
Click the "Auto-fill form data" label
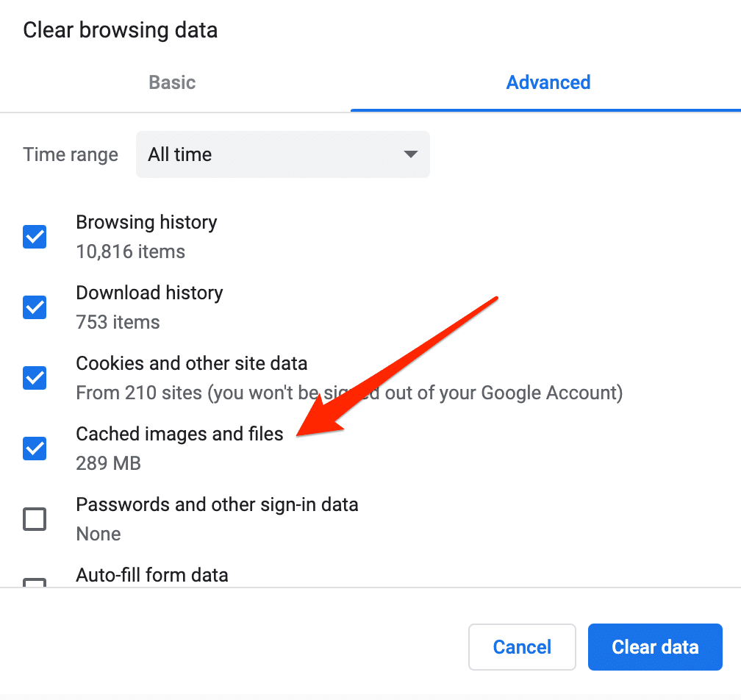tap(151, 575)
